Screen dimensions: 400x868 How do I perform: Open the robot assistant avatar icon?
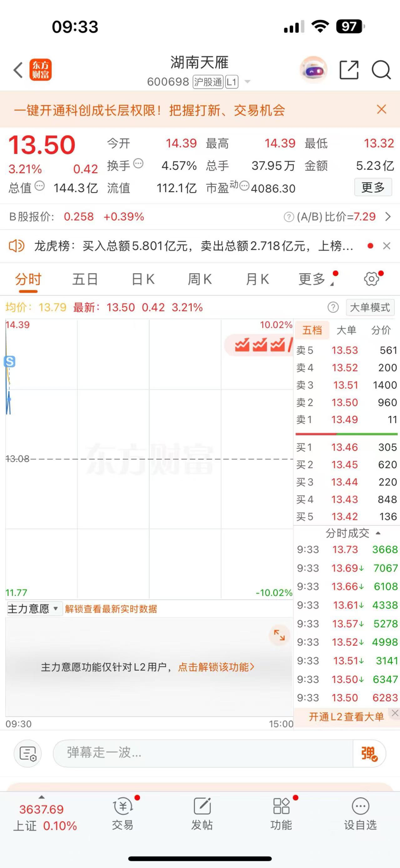313,70
